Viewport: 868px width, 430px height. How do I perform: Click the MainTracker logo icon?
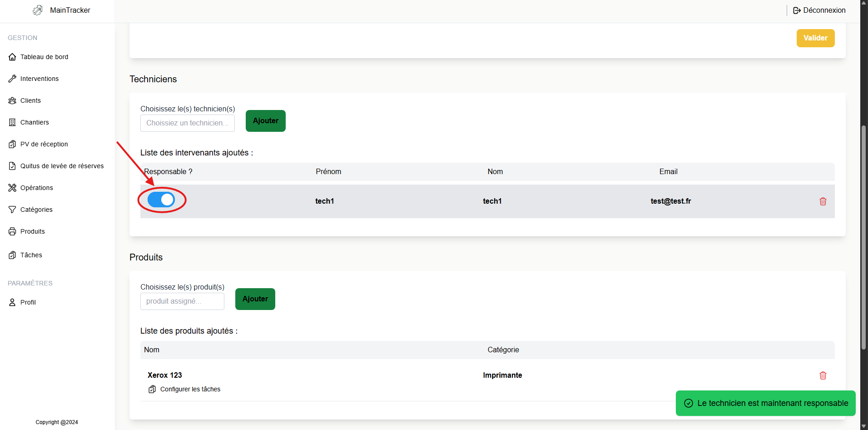[38, 10]
